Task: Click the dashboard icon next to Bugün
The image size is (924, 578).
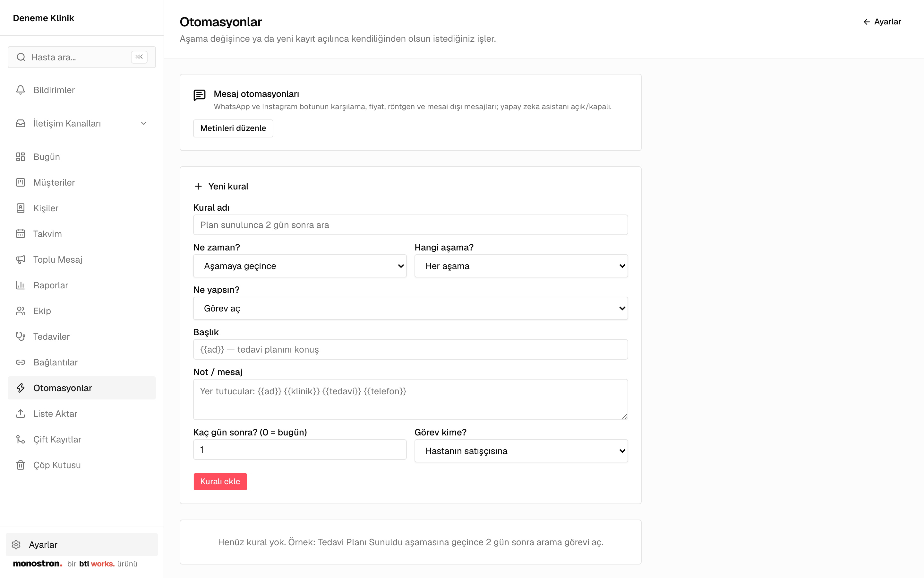Action: click(x=21, y=157)
